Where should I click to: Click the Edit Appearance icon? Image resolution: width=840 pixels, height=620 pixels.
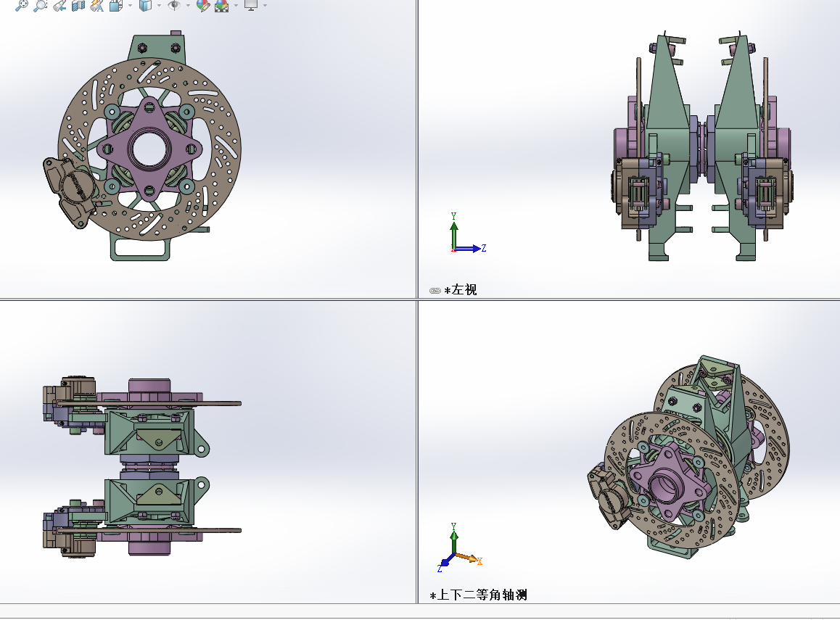[203, 5]
